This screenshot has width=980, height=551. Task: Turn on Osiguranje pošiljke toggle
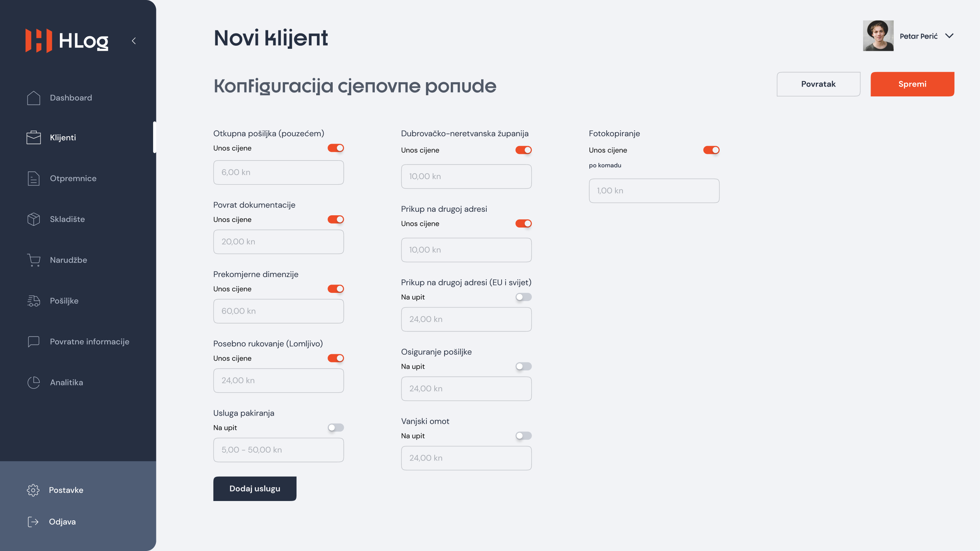point(524,366)
